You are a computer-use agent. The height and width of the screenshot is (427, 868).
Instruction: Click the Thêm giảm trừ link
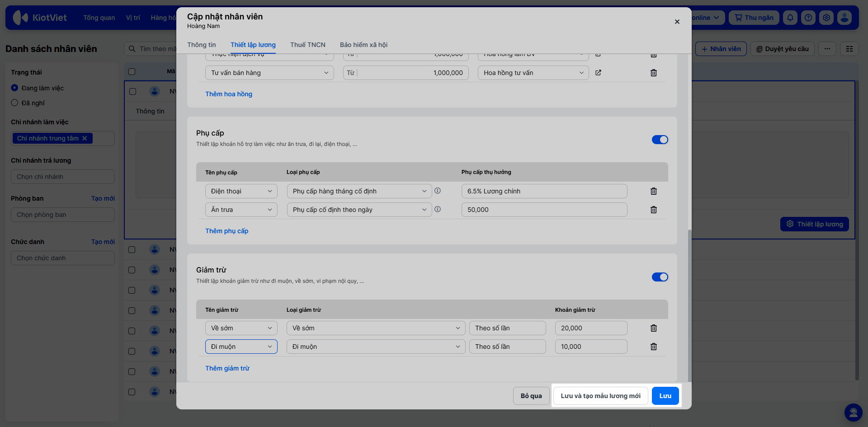click(227, 368)
